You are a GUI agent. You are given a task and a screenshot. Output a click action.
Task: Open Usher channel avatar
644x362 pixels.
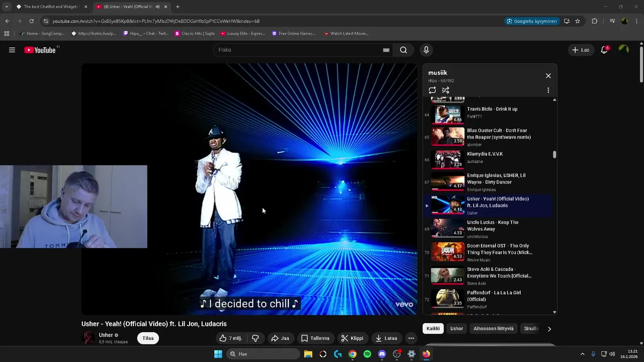(x=89, y=338)
